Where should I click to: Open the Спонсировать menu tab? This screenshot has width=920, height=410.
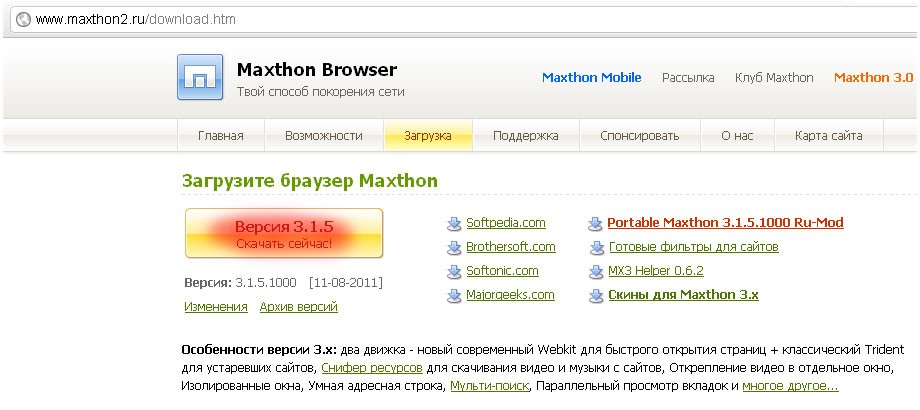pyautogui.click(x=640, y=136)
